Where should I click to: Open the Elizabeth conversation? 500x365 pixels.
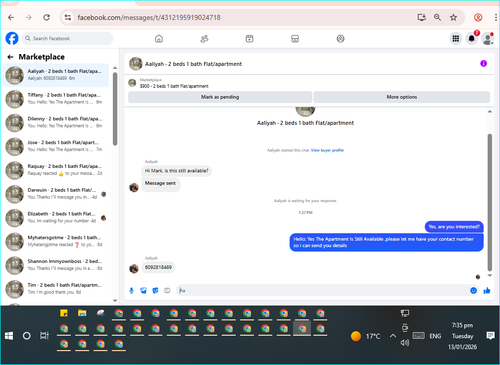tap(56, 217)
